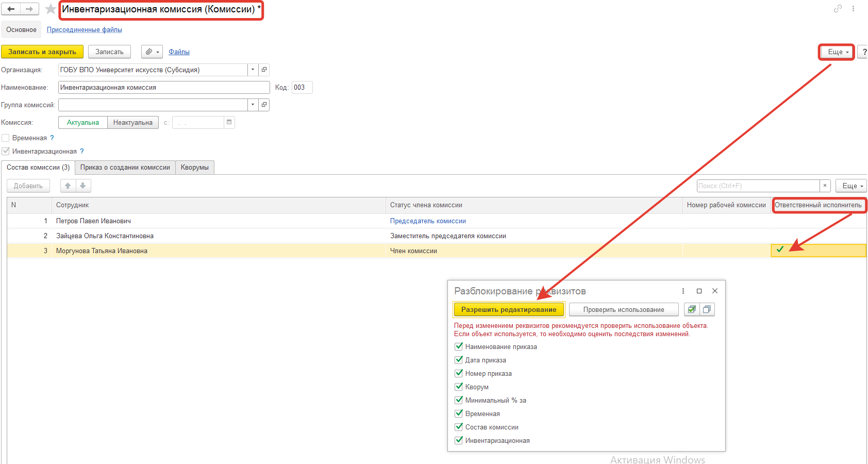Switch to Приказ о создании комиссии tab
Viewport: 868px width, 464px height.
tap(125, 168)
